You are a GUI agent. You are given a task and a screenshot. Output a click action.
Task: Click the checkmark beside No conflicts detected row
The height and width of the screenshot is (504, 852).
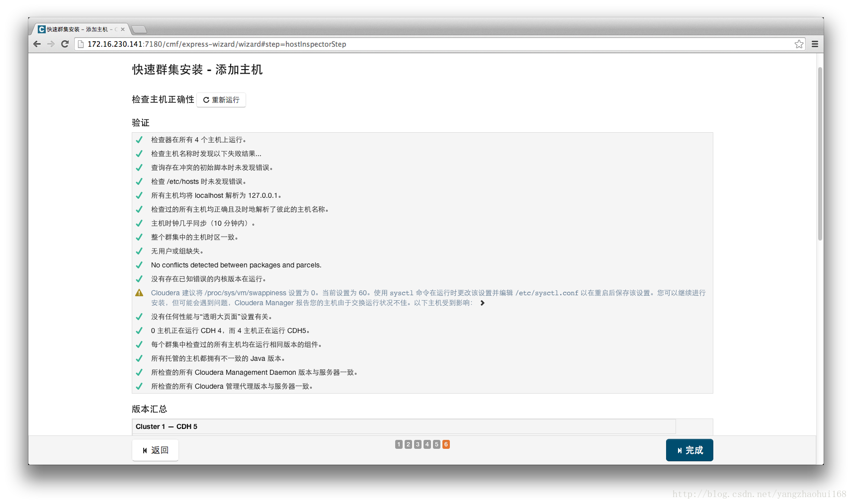pos(139,265)
